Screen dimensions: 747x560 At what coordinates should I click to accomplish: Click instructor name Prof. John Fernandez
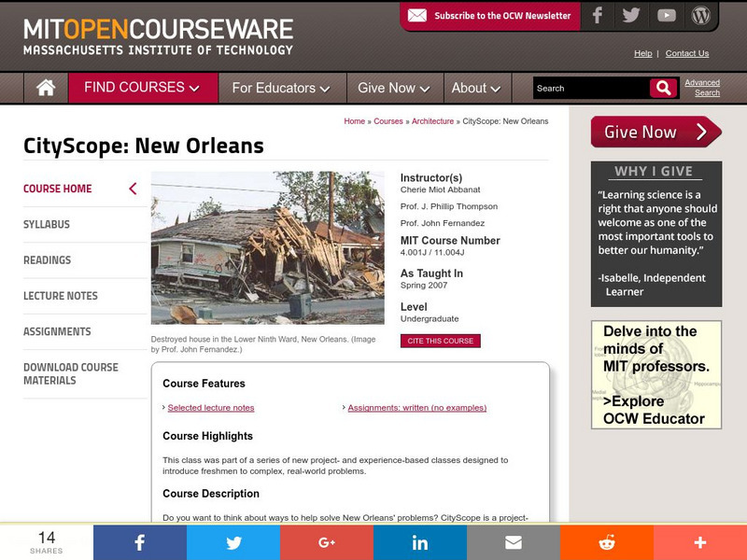443,223
